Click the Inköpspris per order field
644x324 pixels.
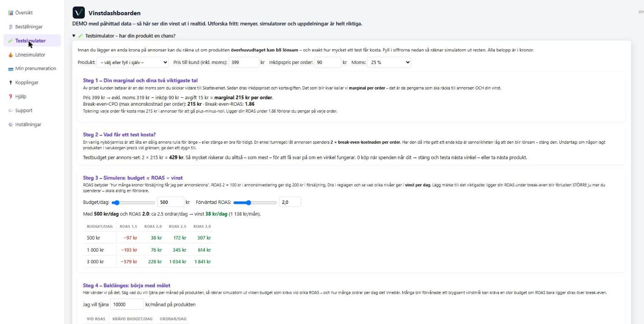pos(328,62)
